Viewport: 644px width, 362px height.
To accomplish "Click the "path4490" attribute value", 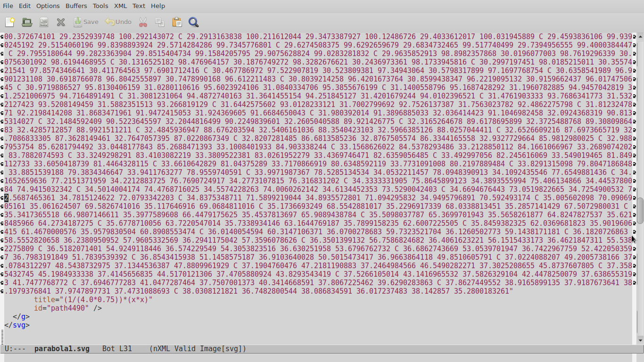I will click(x=68, y=308).
